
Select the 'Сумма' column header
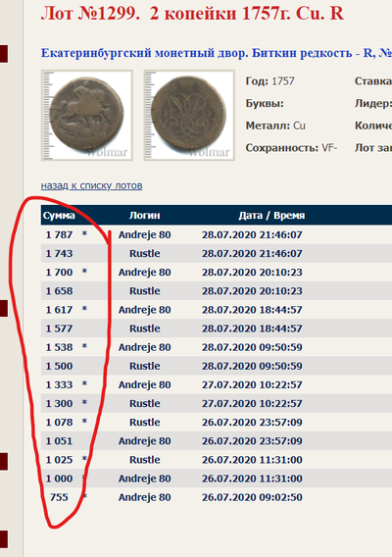(x=59, y=216)
